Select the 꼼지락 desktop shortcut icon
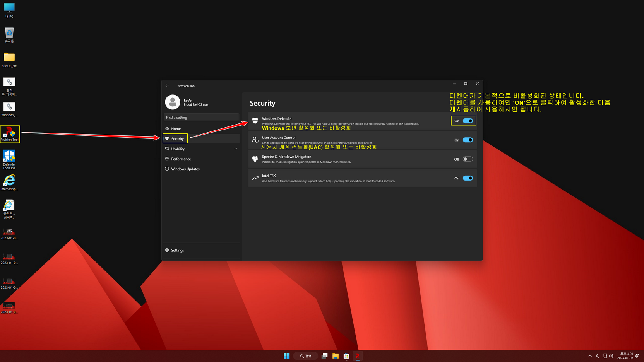Image resolution: width=644 pixels, height=362 pixels. point(9,209)
